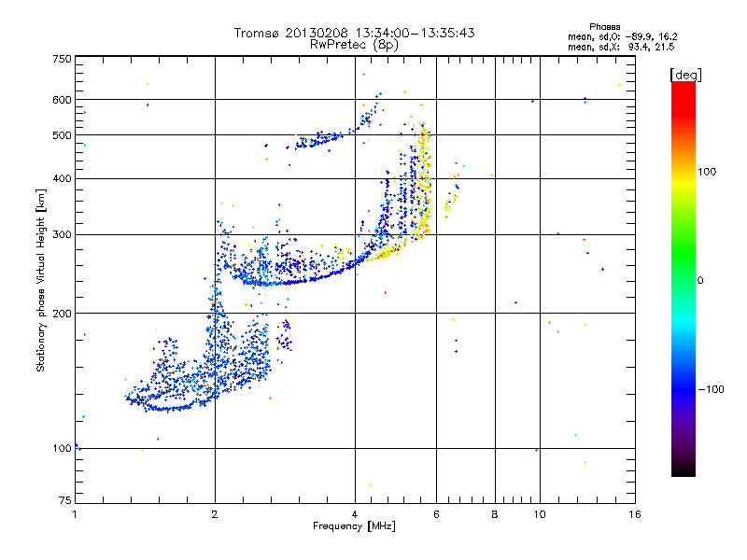Click the y-axis tick label '400'
Screen dimensions: 747x560
[x=62, y=179]
